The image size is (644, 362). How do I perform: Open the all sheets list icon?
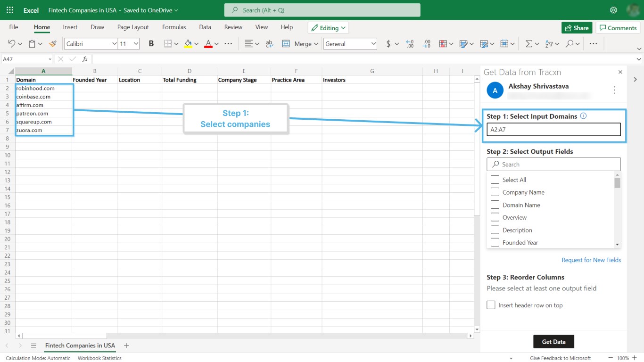[x=33, y=346]
